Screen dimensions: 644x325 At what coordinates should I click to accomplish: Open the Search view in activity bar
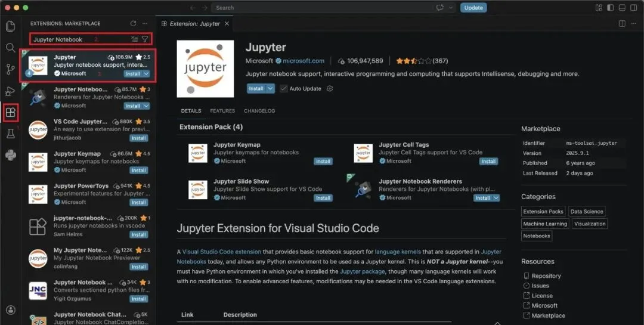click(11, 48)
